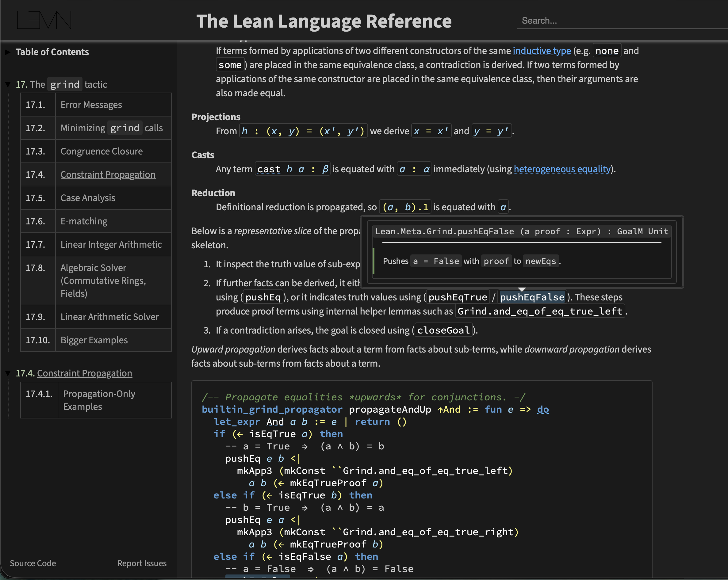Open Linear Integer Arithmetic section
728x580 pixels.
tap(111, 244)
